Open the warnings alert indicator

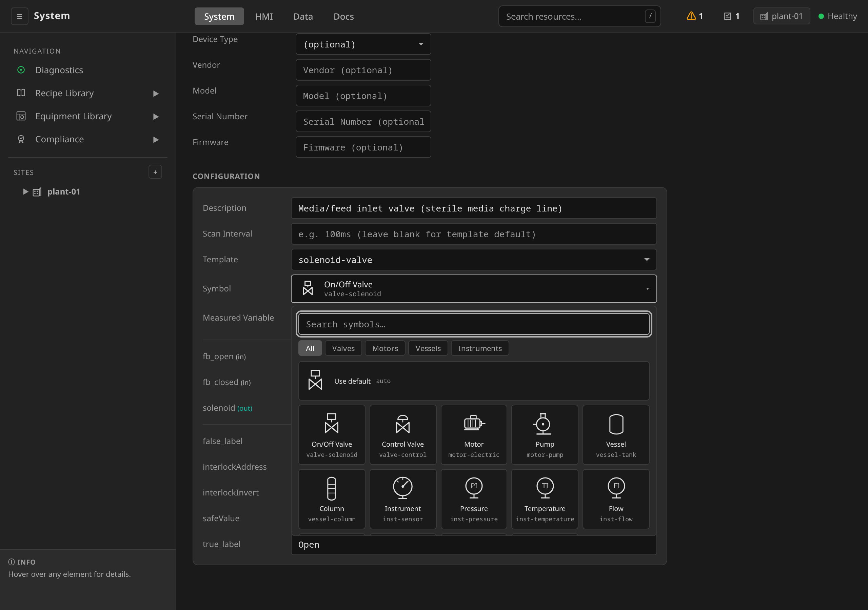694,16
